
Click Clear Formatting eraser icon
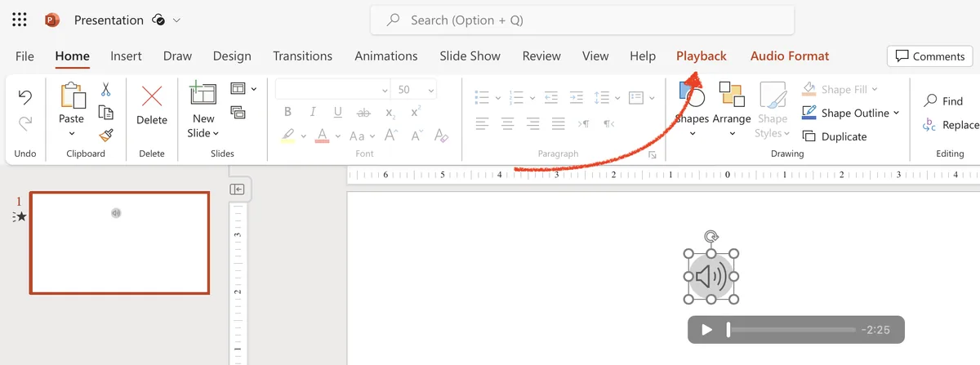click(441, 136)
